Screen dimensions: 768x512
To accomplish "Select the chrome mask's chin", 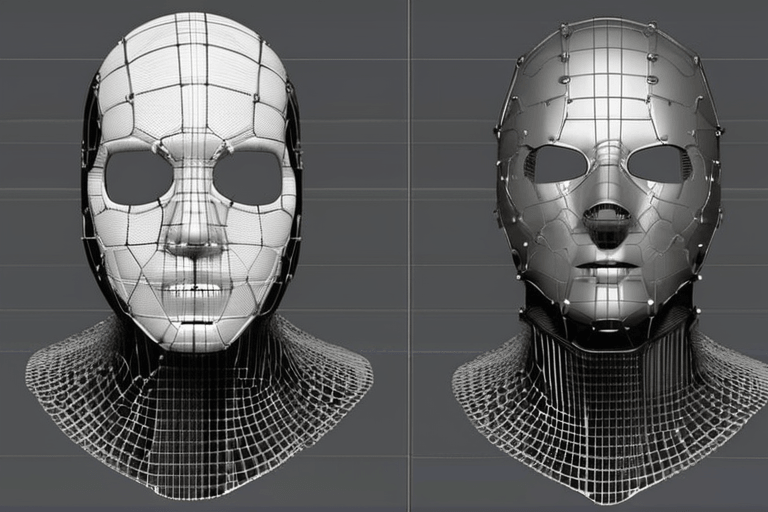I will coord(608,305).
